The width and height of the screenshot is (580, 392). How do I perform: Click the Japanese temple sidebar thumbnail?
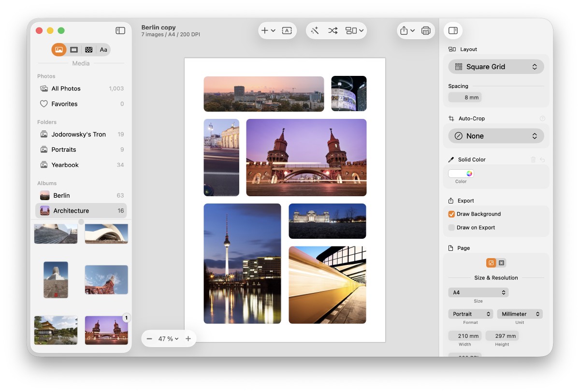click(x=56, y=330)
